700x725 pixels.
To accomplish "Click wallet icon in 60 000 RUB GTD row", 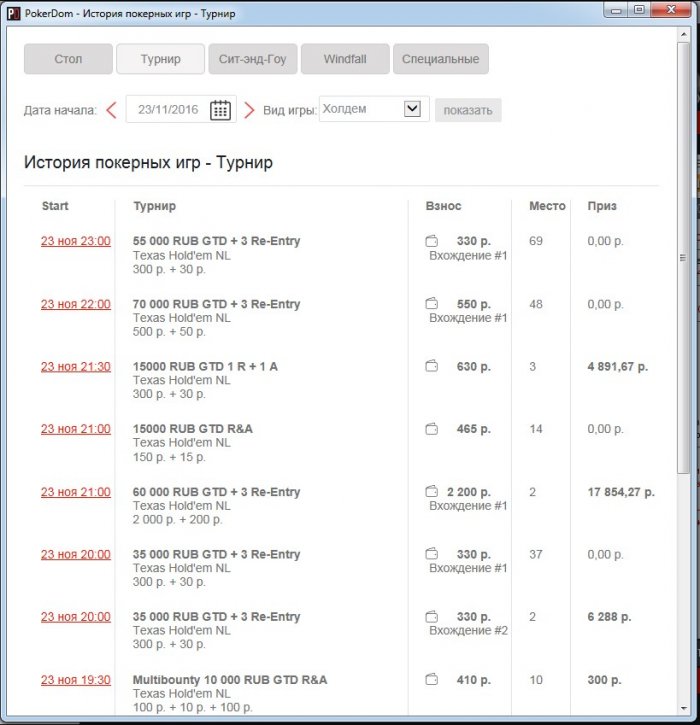I will 431,492.
